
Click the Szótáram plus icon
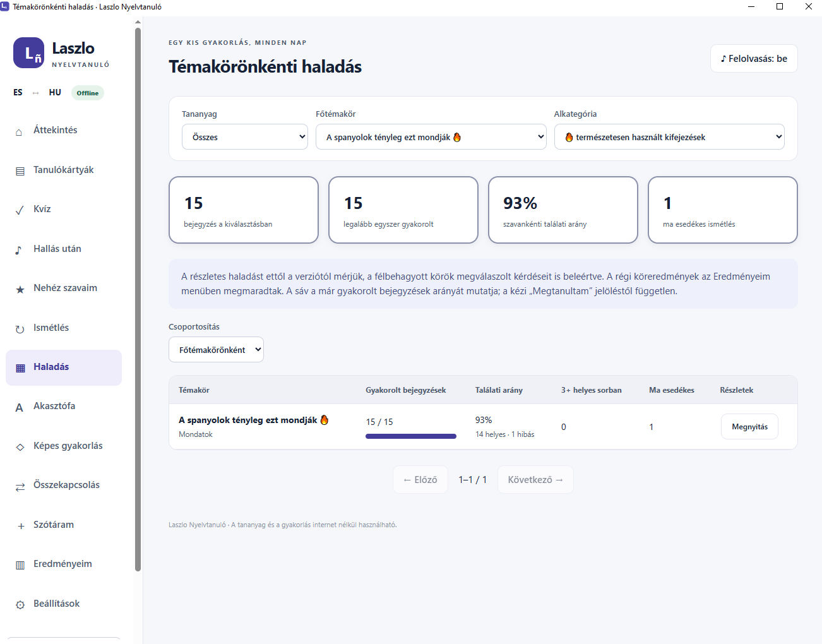pos(21,526)
